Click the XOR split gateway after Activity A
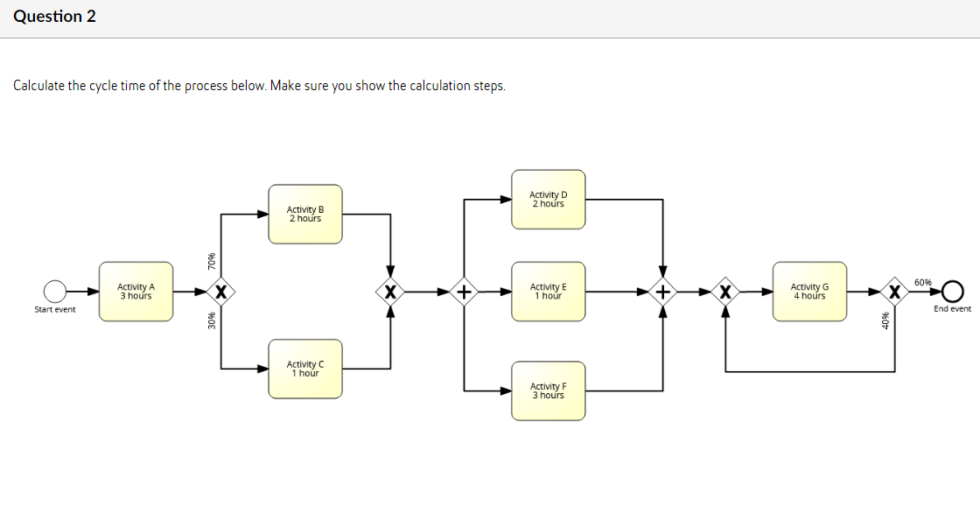Screen dimensions: 980x528 [220, 292]
